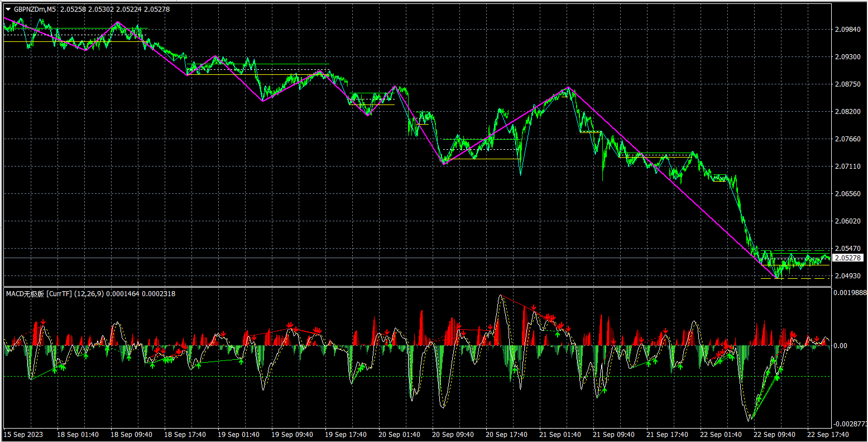Click the 20 Sep 17:40 time label

point(507,435)
